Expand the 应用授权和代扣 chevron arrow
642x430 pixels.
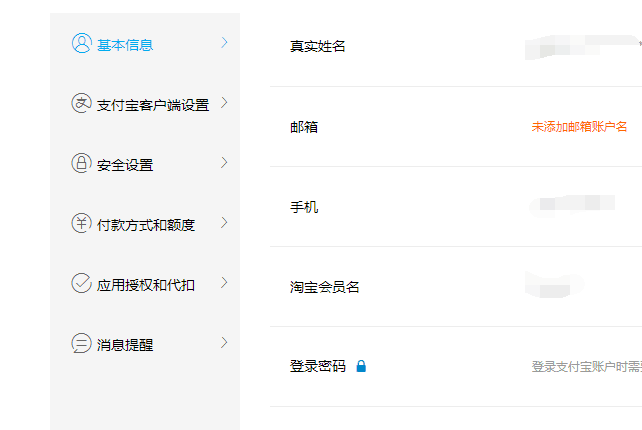pos(224,283)
